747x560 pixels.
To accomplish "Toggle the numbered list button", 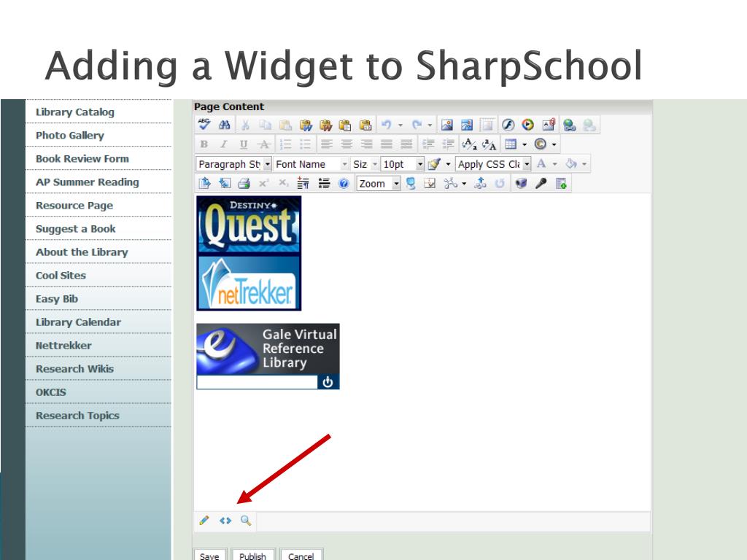I will click(x=285, y=144).
